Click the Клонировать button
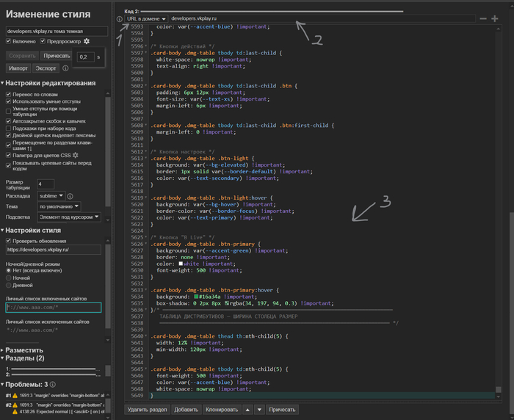The width and height of the screenshot is (514, 420). 221,410
